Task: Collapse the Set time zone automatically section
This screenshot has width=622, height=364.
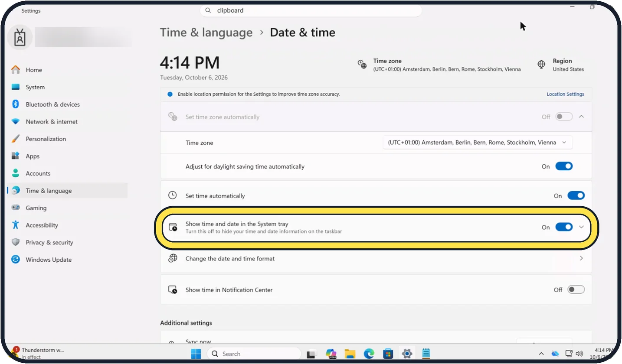Action: click(x=582, y=117)
